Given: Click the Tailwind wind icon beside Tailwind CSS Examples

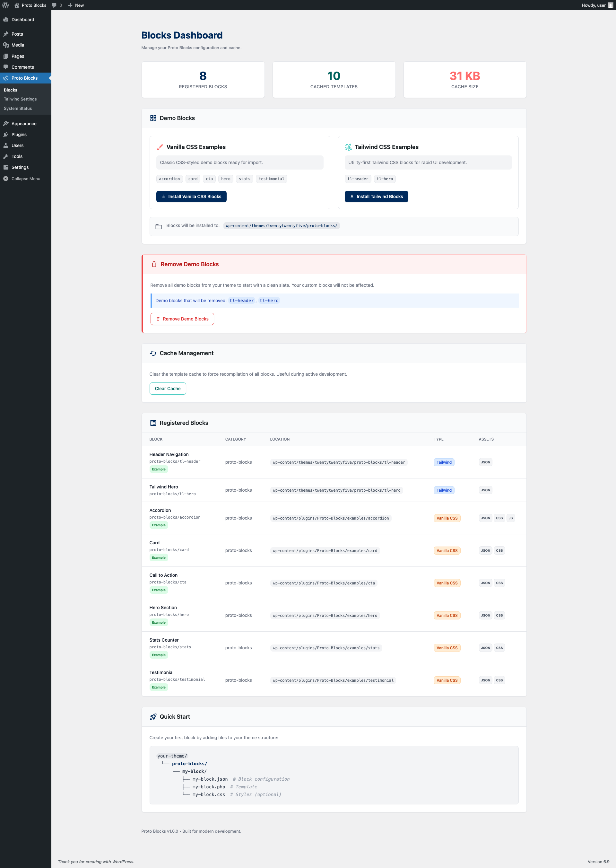Looking at the screenshot, I should (x=348, y=147).
